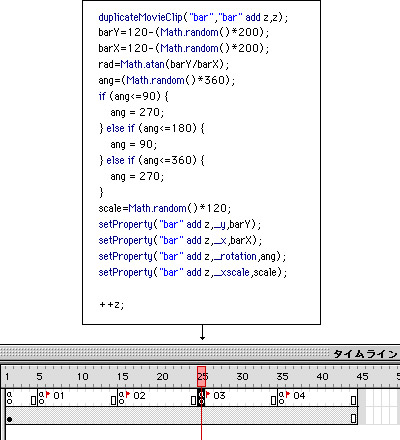
Task: Click frame number 40 on ruler
Action: click(x=322, y=377)
